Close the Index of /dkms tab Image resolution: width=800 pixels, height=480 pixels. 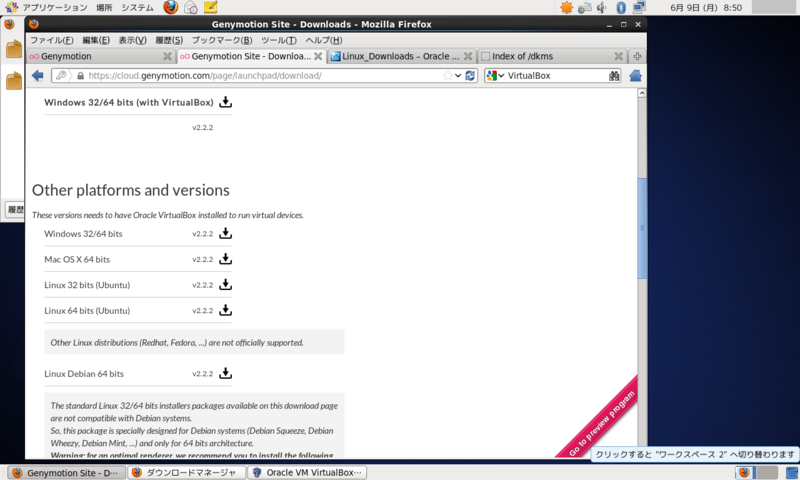pyautogui.click(x=618, y=56)
